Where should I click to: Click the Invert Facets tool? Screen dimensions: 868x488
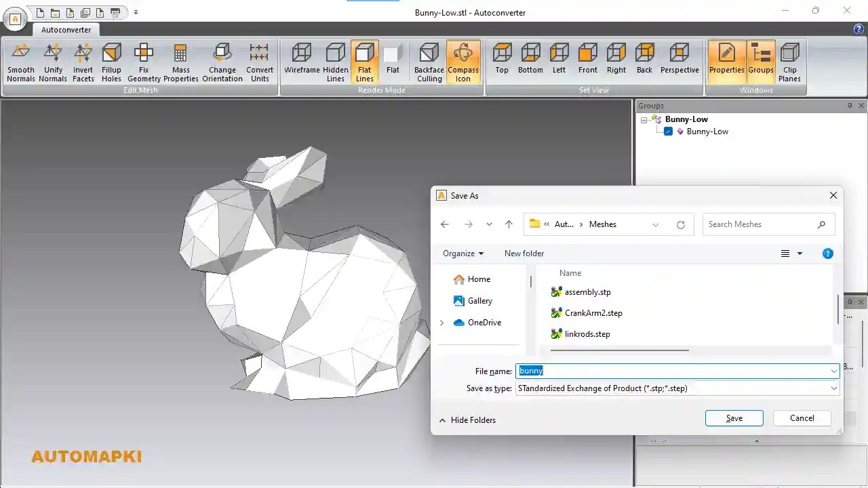tap(83, 62)
